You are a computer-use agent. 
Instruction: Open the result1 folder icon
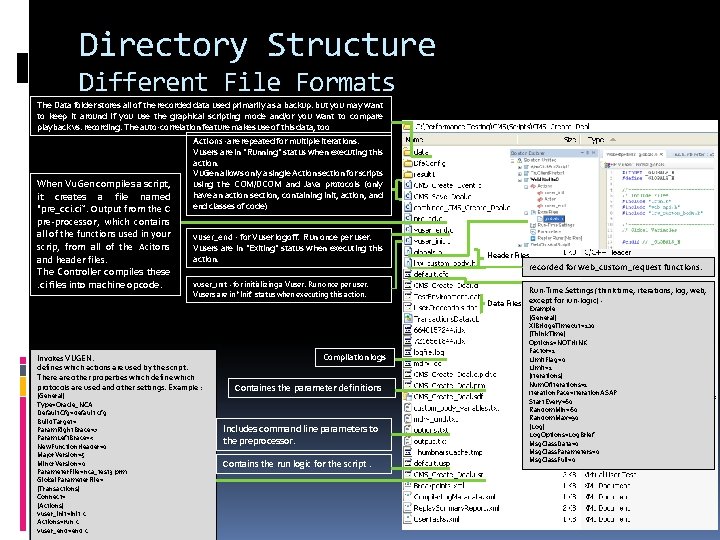click(407, 174)
